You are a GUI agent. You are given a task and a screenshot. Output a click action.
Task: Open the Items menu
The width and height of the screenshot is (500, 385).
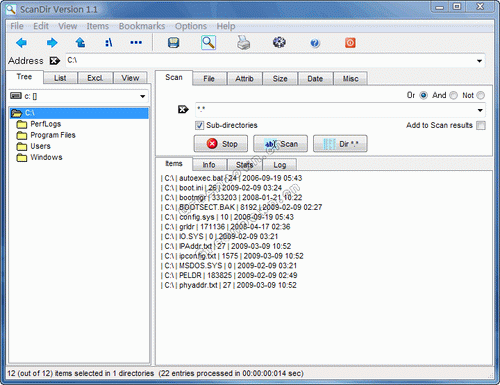coord(98,26)
